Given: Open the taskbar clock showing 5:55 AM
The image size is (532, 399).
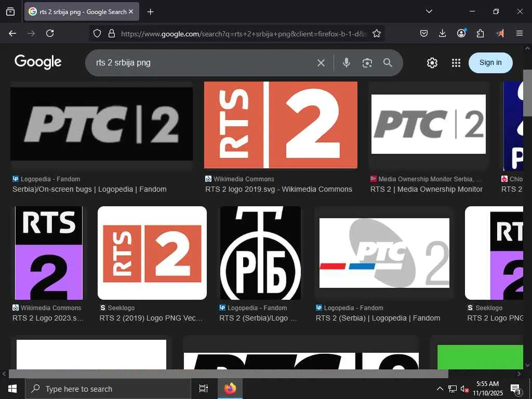Looking at the screenshot, I should click(487, 389).
